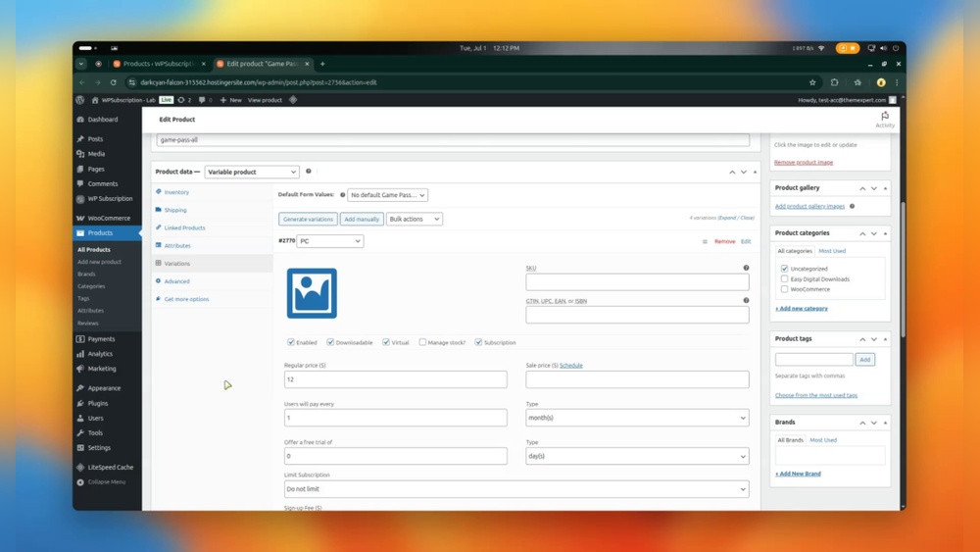Click Generate variations button
Viewport: 980px width, 552px height.
tap(308, 219)
